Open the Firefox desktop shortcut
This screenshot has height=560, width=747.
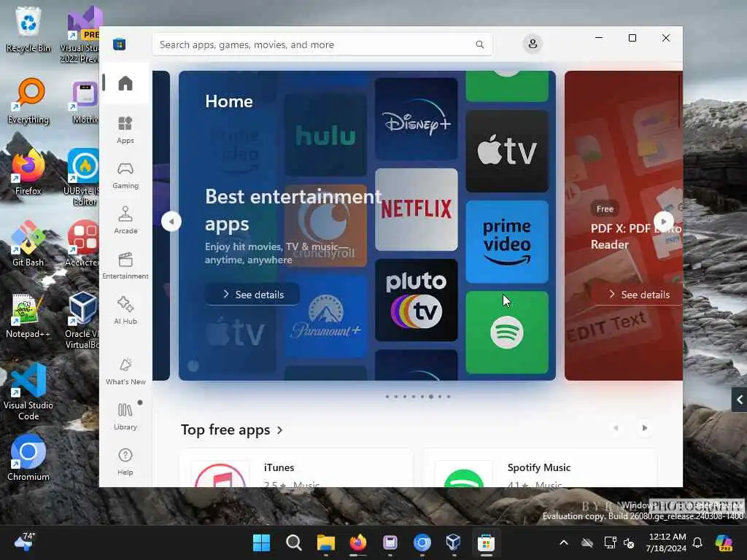(28, 172)
